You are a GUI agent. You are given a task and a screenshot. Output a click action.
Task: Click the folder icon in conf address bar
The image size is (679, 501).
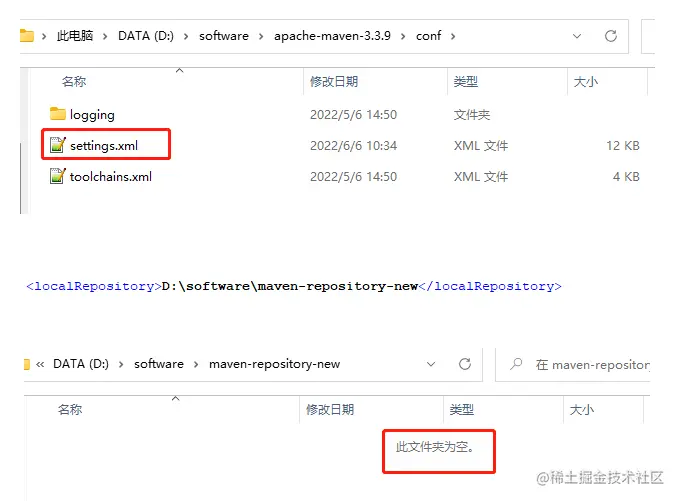click(27, 36)
